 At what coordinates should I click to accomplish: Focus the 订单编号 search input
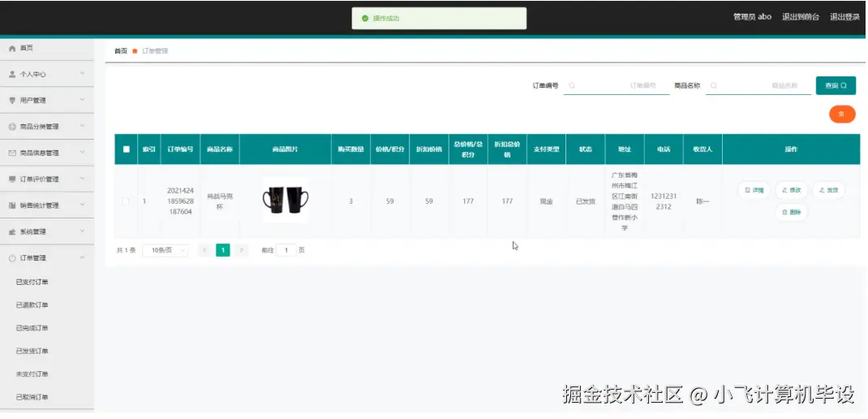617,86
